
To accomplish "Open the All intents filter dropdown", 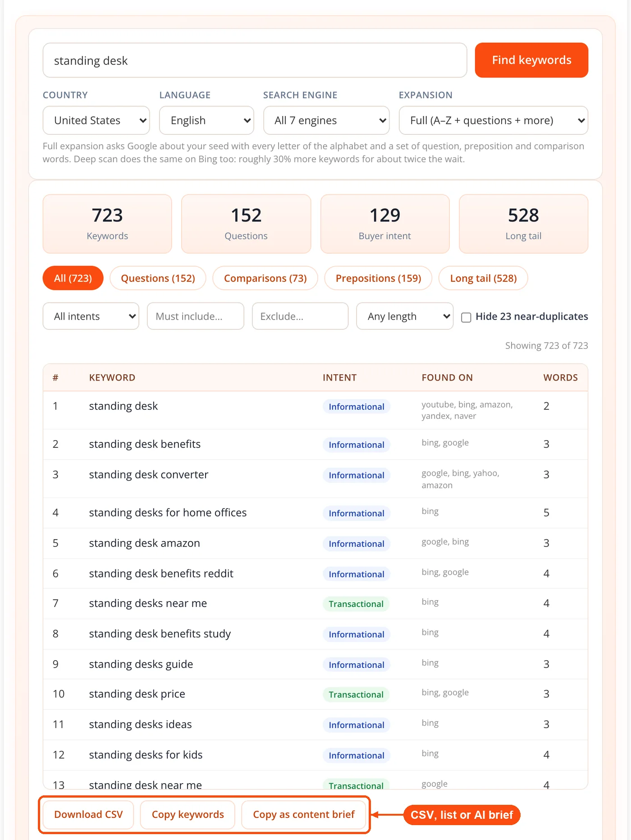I will 91,316.
